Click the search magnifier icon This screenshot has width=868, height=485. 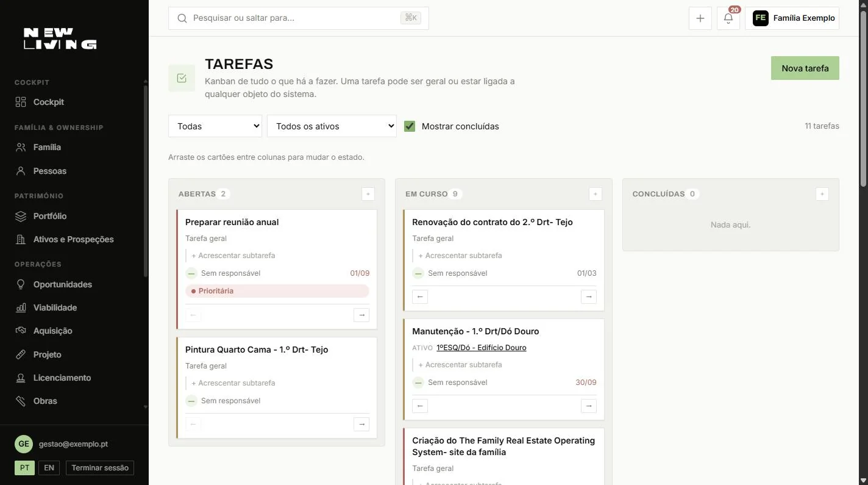click(182, 18)
